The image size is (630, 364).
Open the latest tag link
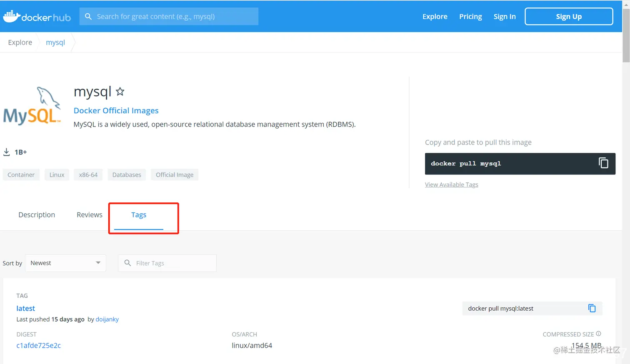click(26, 308)
